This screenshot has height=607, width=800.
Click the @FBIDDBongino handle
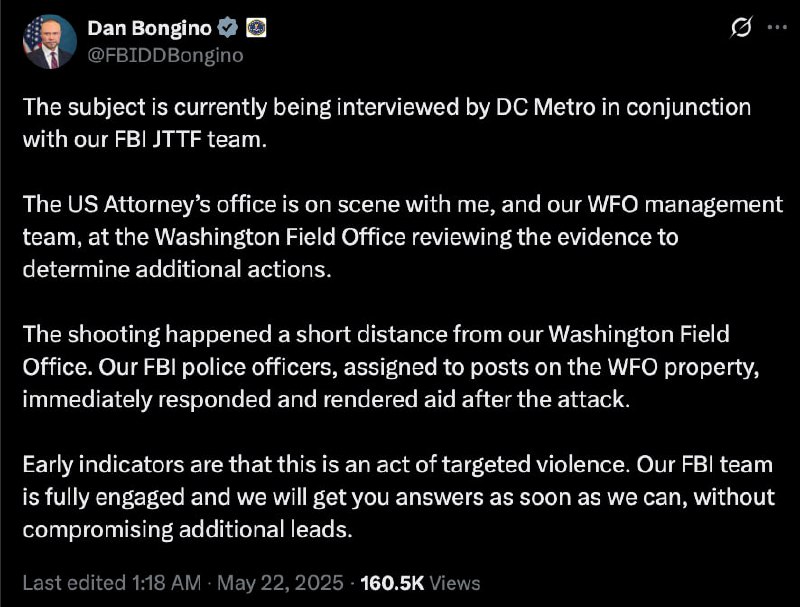[x=165, y=55]
